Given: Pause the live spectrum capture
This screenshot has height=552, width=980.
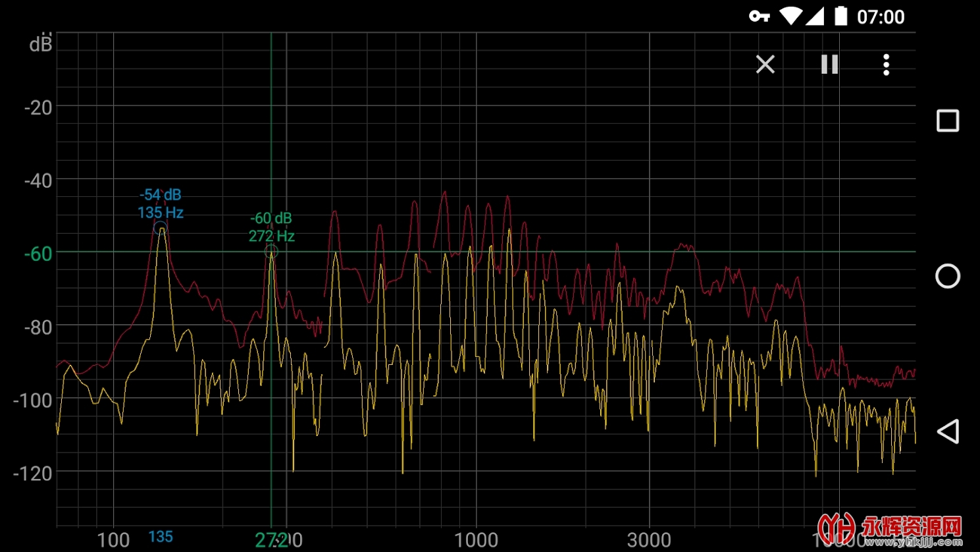Looking at the screenshot, I should (x=829, y=65).
